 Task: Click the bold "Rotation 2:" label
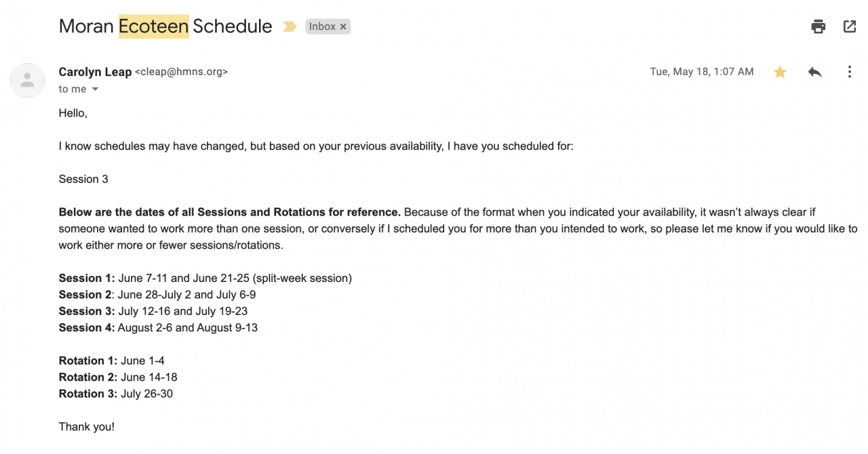click(x=88, y=377)
